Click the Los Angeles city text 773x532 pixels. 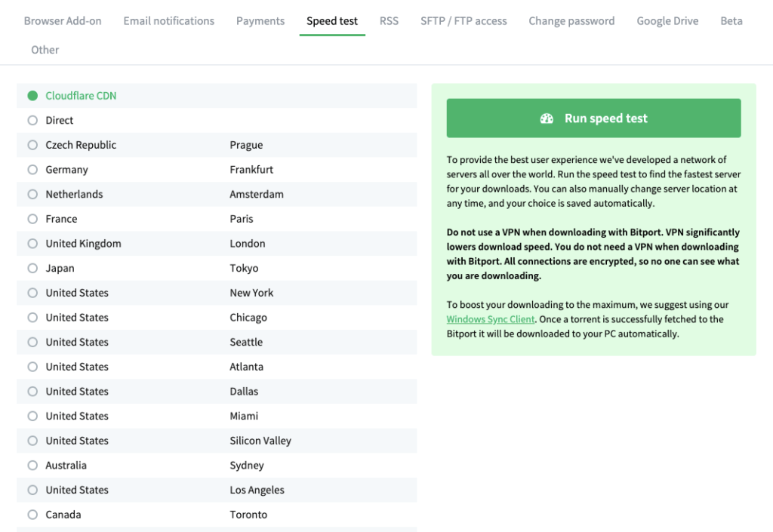257,490
